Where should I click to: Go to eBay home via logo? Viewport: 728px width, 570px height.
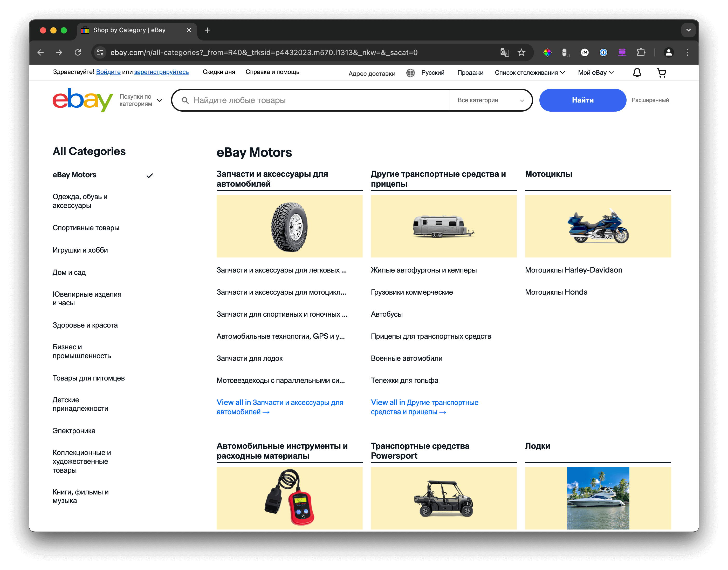pyautogui.click(x=82, y=100)
